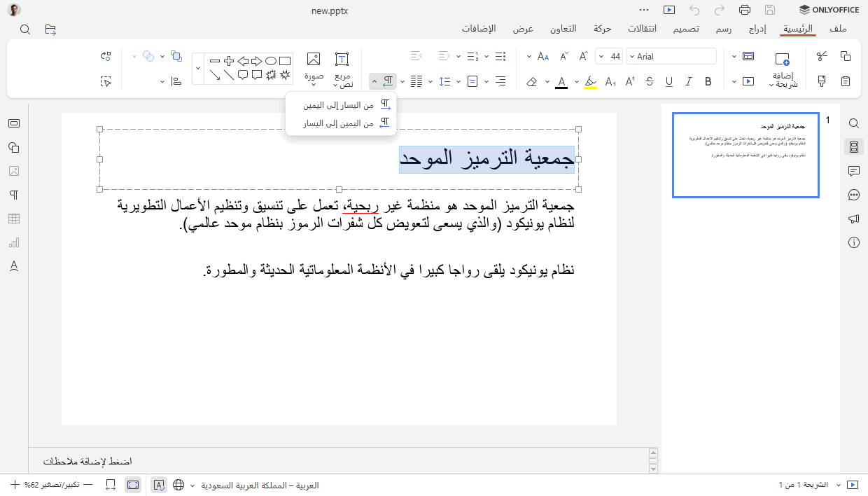This screenshot has width=868, height=496.
Task: Click the yellow highlight color button
Action: click(591, 82)
